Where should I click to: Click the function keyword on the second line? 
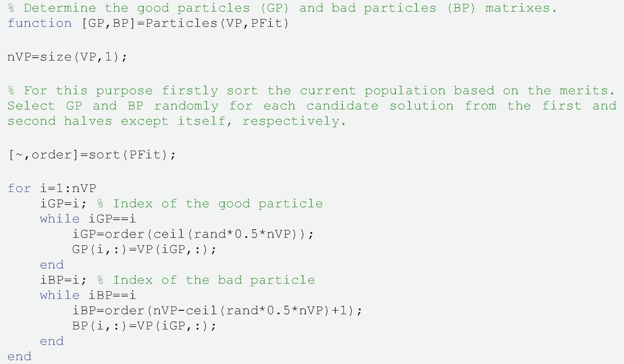coord(40,23)
